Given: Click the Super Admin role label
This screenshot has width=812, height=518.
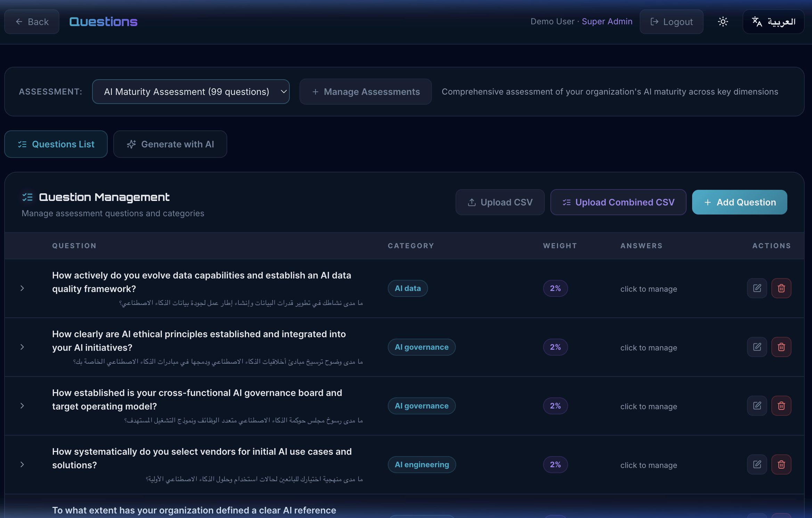Looking at the screenshot, I should pos(607,22).
